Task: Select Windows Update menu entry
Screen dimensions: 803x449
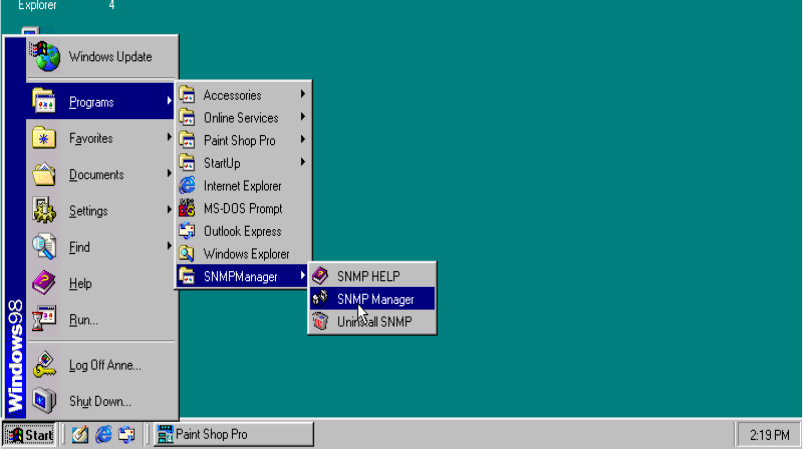Action: [101, 56]
